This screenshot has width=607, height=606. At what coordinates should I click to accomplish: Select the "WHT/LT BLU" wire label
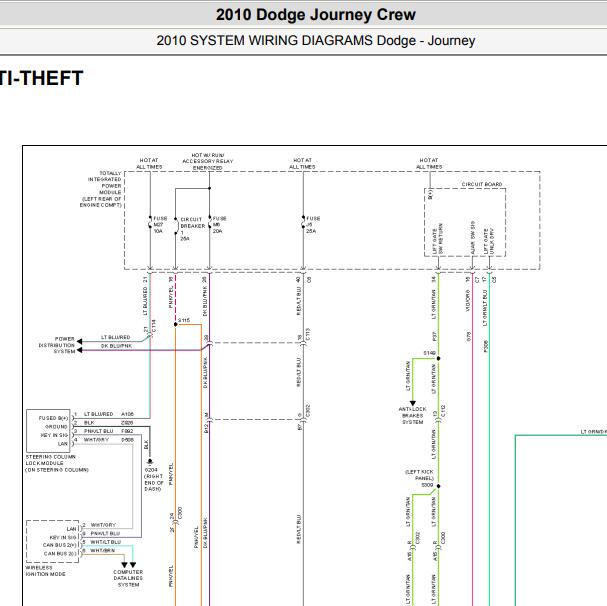106,542
